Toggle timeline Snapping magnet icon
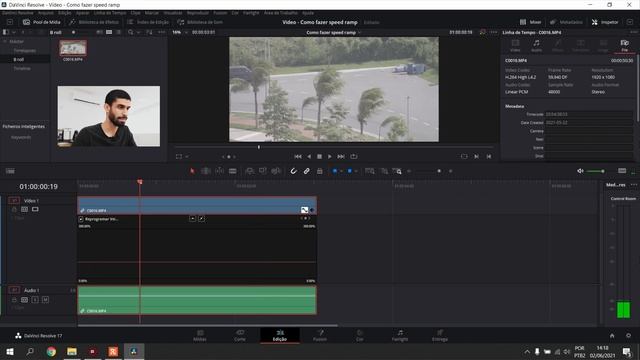 click(293, 171)
